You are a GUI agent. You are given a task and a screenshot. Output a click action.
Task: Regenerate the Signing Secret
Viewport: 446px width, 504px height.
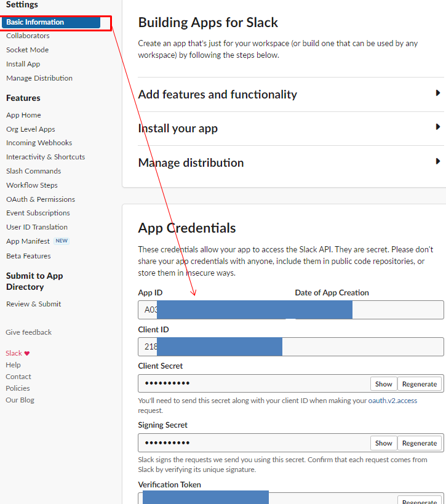pos(420,443)
